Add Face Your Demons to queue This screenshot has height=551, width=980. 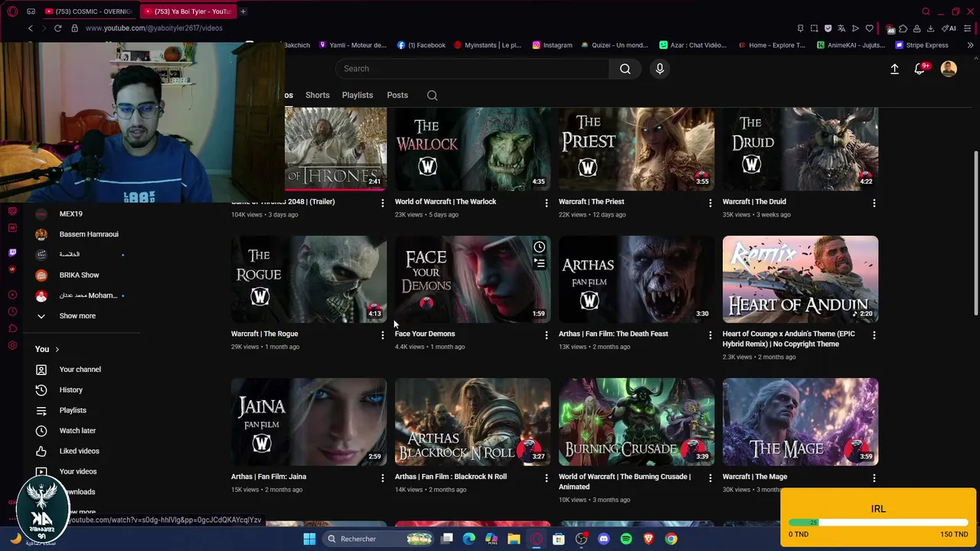pyautogui.click(x=539, y=263)
